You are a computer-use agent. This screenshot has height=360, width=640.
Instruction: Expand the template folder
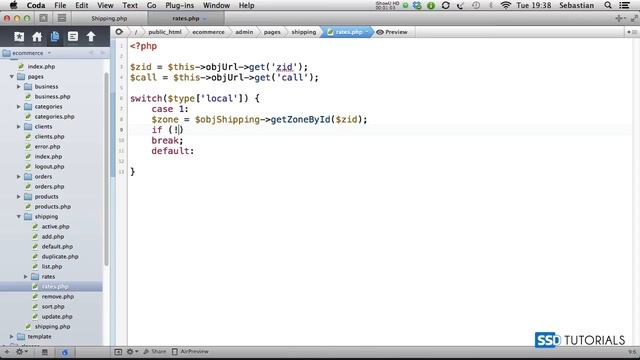[12, 336]
